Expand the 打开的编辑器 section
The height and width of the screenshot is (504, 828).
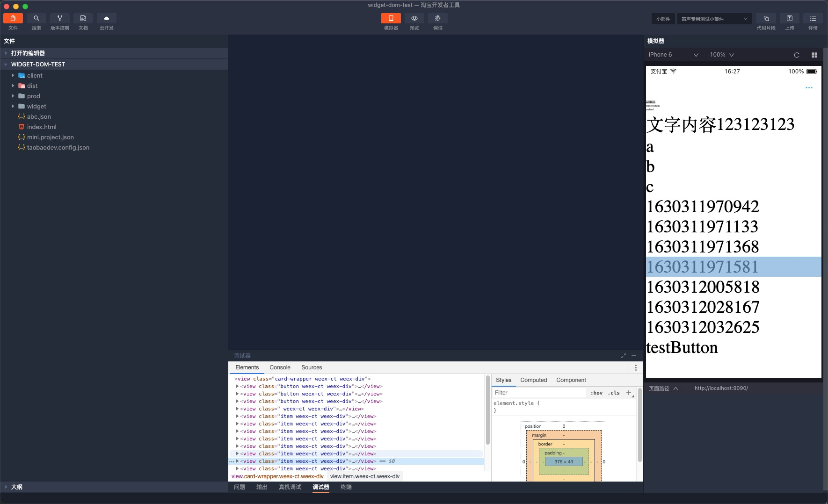(114, 53)
